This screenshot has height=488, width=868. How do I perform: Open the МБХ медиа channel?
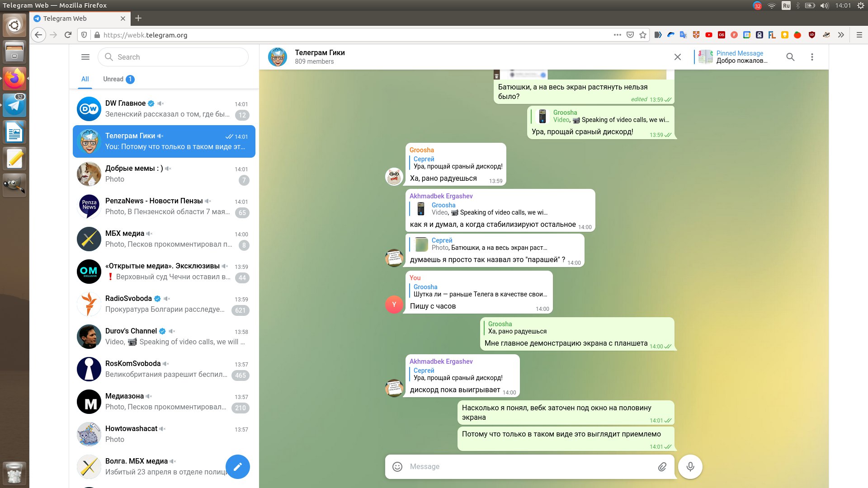point(164,239)
